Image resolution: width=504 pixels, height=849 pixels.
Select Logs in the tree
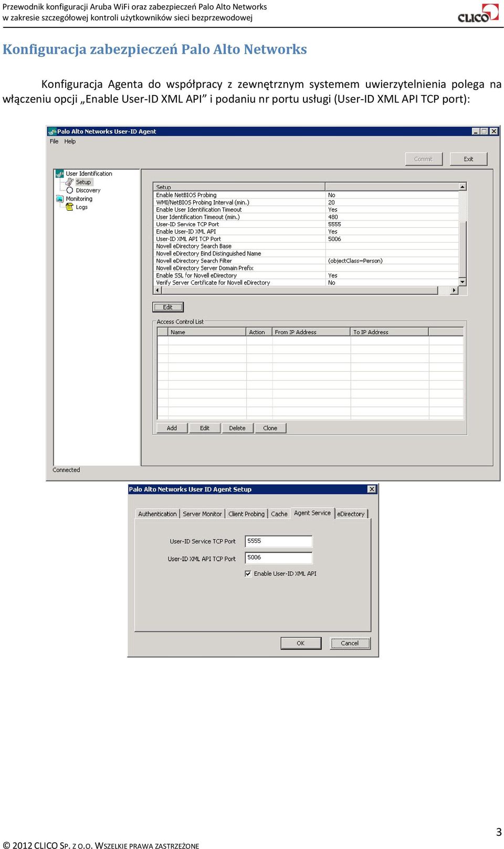[81, 207]
